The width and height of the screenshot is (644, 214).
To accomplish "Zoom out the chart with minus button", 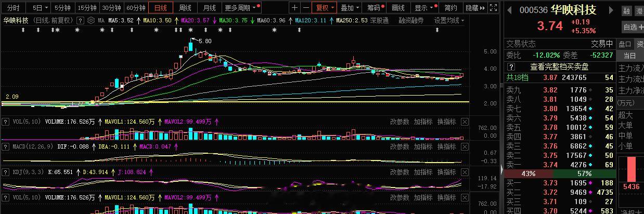I will pyautogui.click(x=305, y=8).
